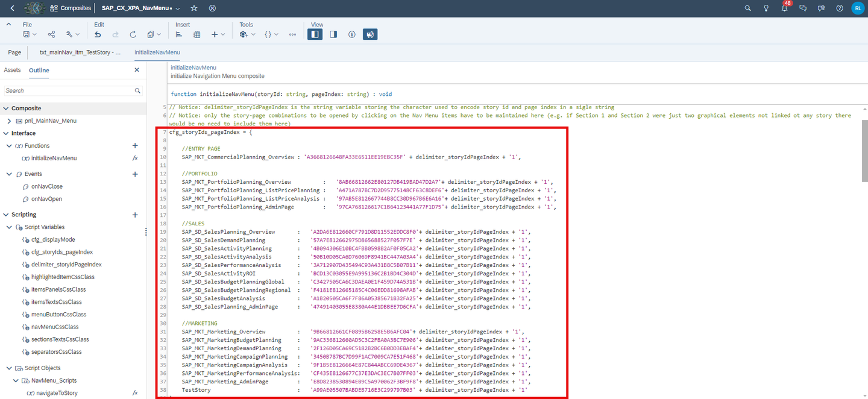This screenshot has width=868, height=399.
Task: Click the Save icon under File
Action: tap(26, 34)
